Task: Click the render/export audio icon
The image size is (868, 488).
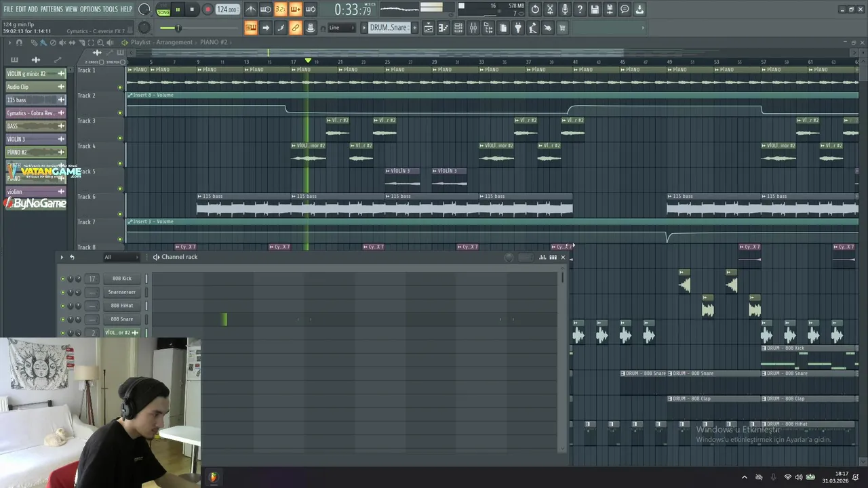Action: (610, 9)
